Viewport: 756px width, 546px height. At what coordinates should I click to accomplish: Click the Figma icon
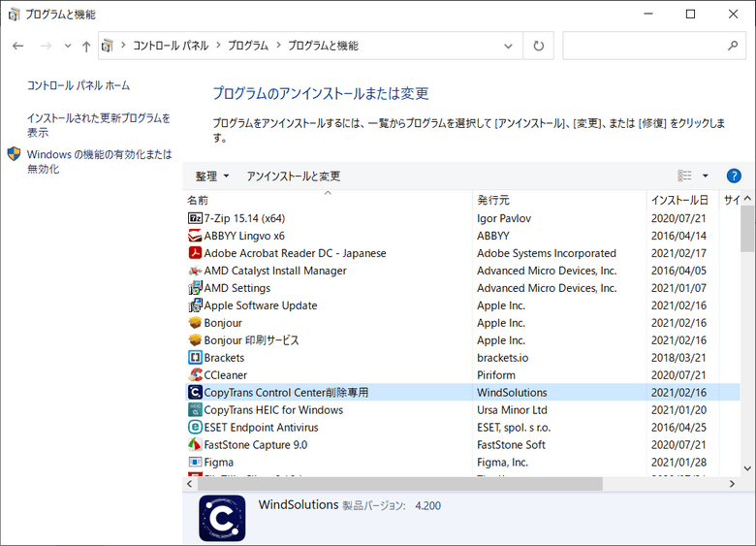(x=195, y=462)
